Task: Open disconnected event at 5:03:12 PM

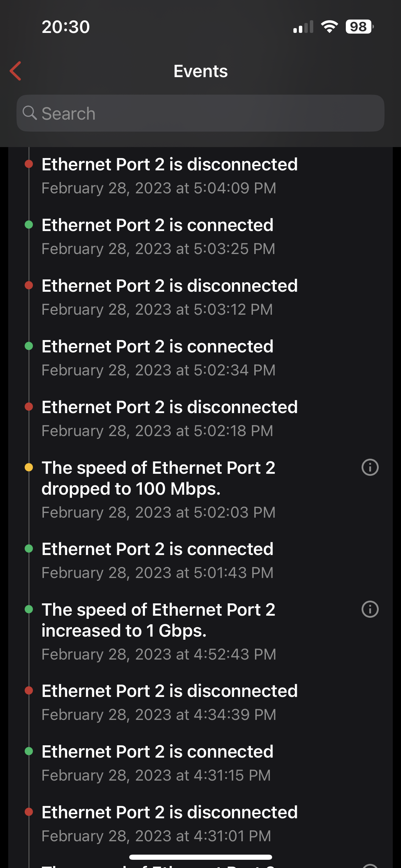Action: tap(169, 297)
